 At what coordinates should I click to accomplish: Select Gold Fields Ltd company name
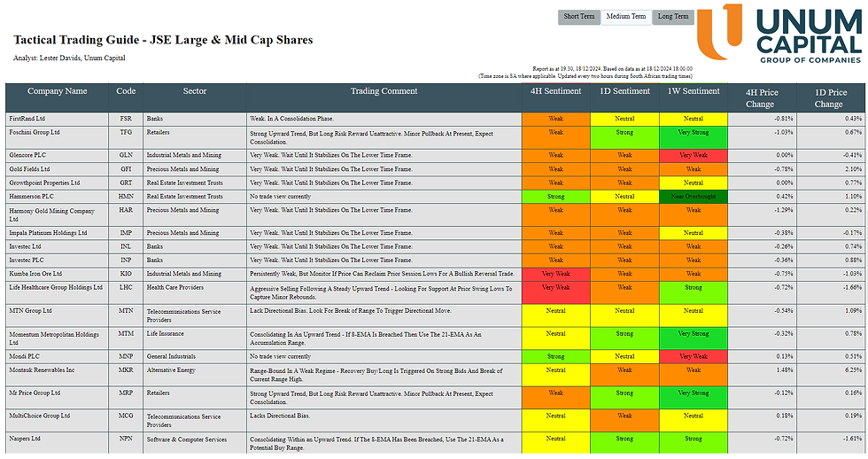click(29, 169)
